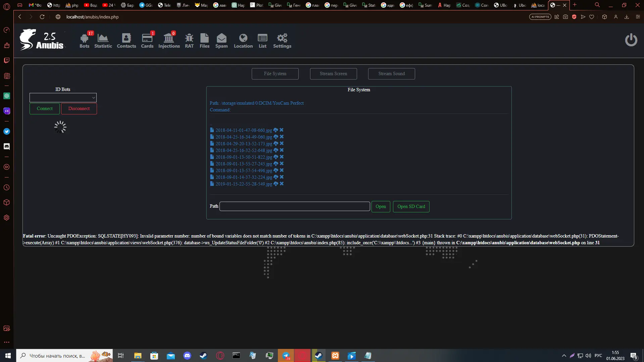Open a new browser tab
The height and width of the screenshot is (362, 644).
click(575, 5)
